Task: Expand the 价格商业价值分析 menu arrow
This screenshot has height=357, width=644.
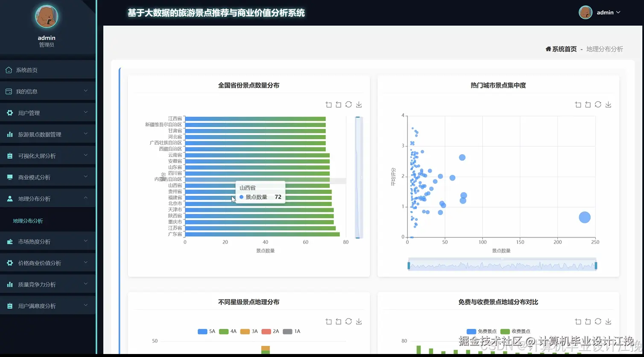Action: (85, 263)
